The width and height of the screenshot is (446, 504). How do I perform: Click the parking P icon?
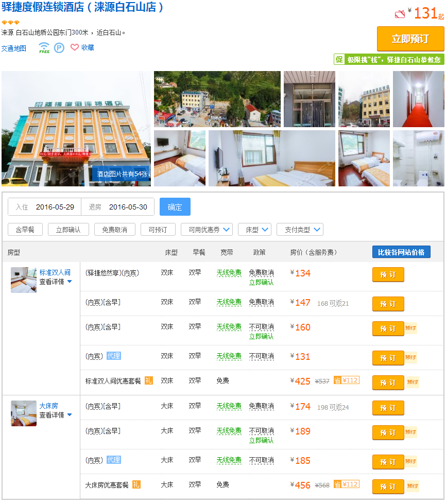(x=59, y=48)
